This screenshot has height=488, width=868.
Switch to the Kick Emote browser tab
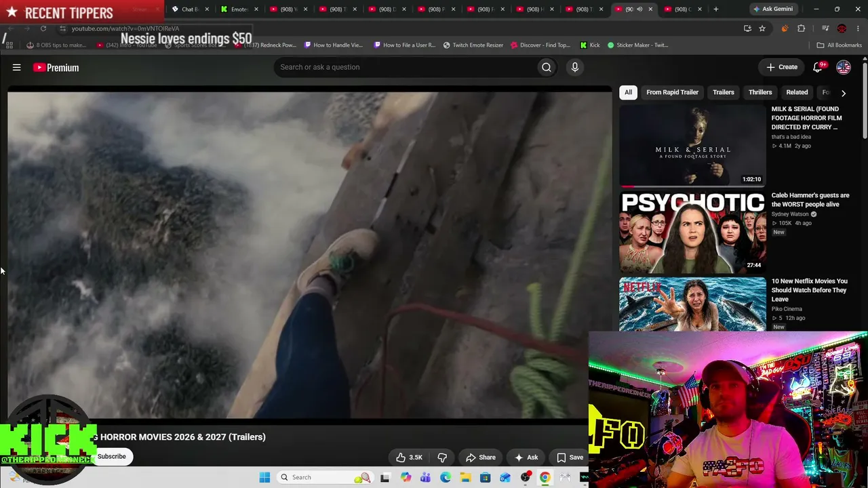tap(239, 9)
